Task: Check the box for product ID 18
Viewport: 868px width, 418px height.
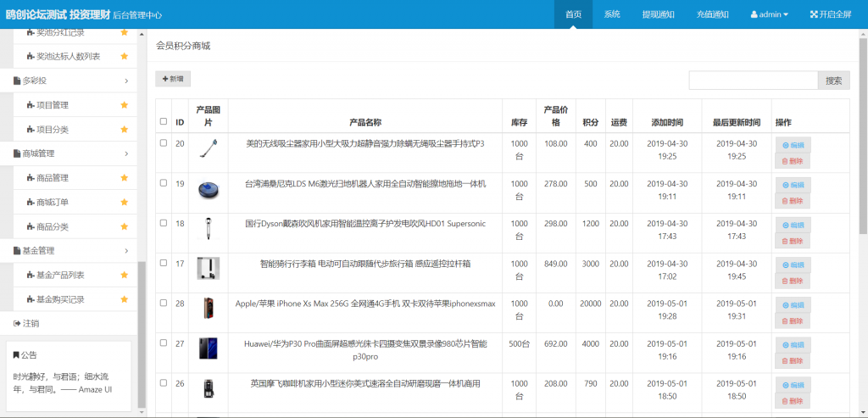Action: [164, 222]
